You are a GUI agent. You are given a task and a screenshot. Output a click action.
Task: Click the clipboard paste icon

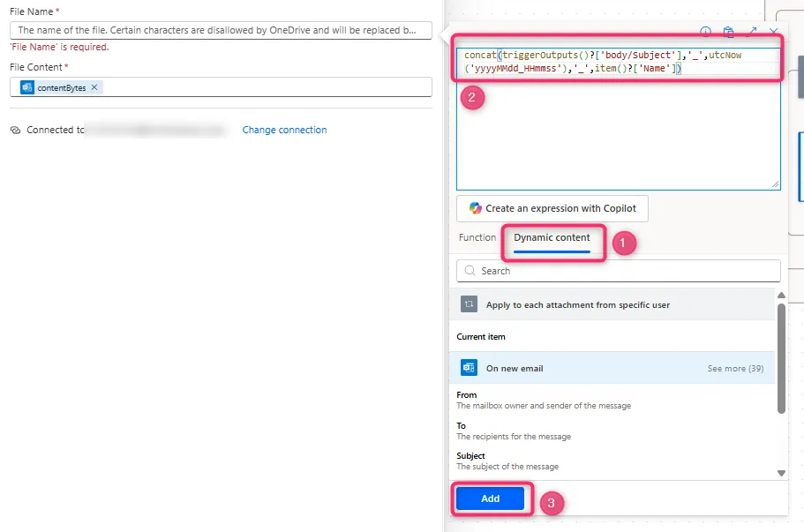729,32
